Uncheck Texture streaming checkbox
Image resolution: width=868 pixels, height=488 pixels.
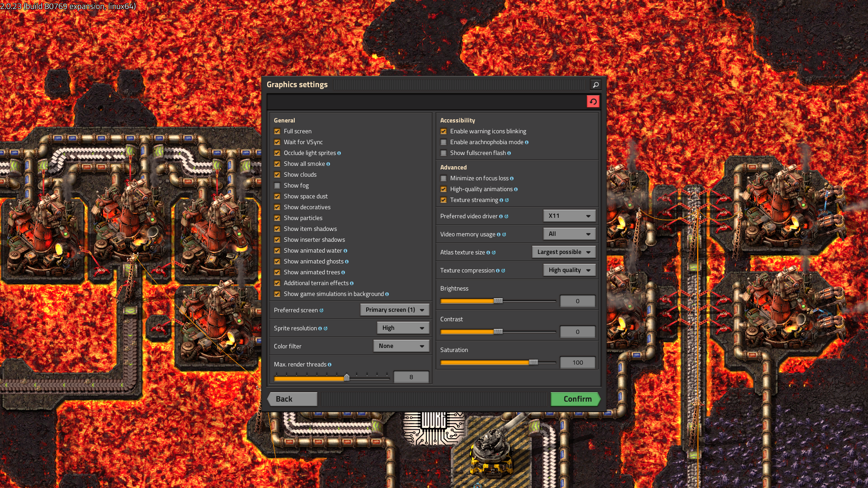click(443, 200)
